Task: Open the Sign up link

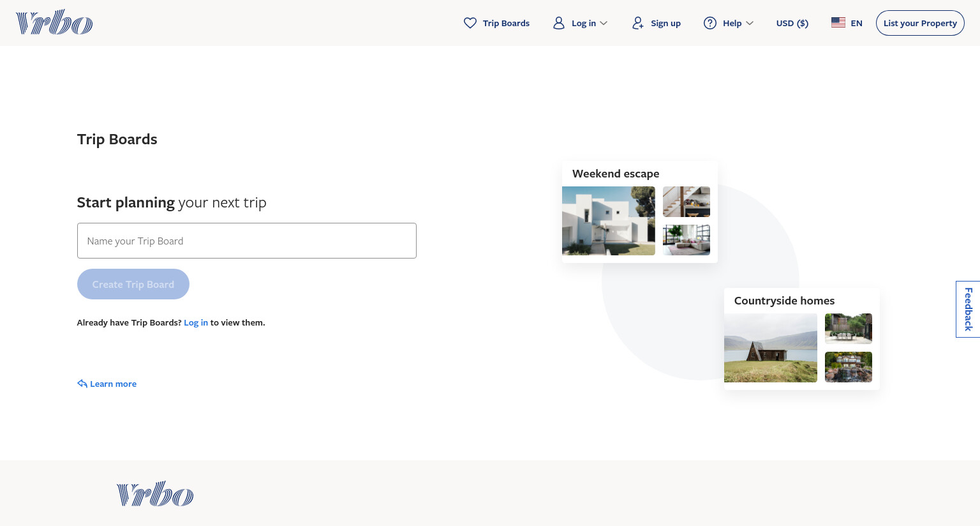Action: 665,23
